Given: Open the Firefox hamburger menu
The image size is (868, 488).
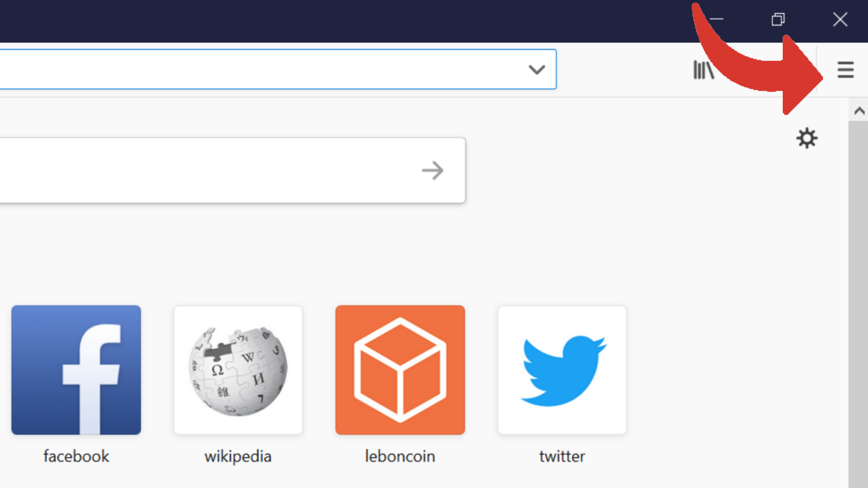Looking at the screenshot, I should tap(845, 69).
